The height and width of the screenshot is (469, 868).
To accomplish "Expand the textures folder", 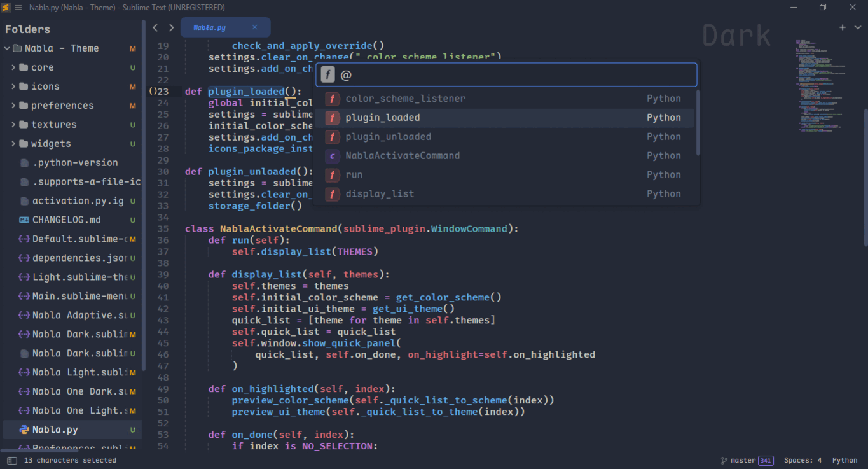I will (13, 125).
